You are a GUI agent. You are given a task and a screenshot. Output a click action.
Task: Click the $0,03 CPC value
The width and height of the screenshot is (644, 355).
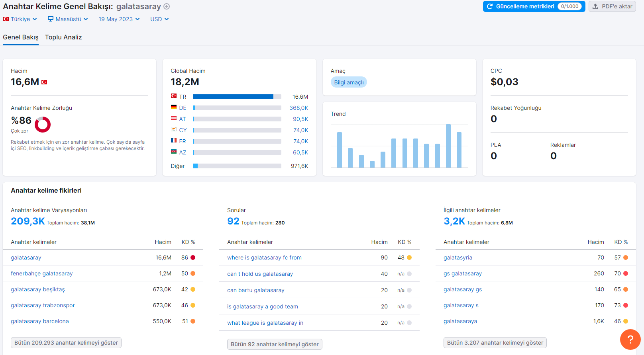[505, 82]
